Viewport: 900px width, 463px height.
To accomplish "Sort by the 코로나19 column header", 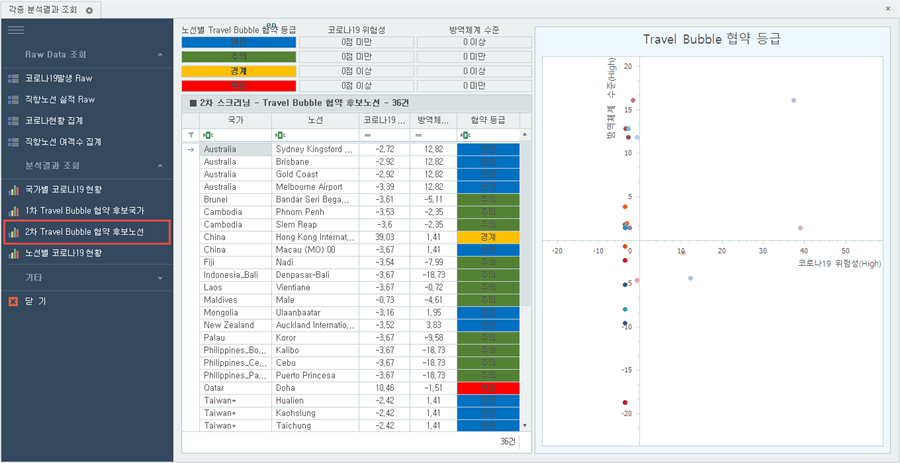I will point(384,120).
